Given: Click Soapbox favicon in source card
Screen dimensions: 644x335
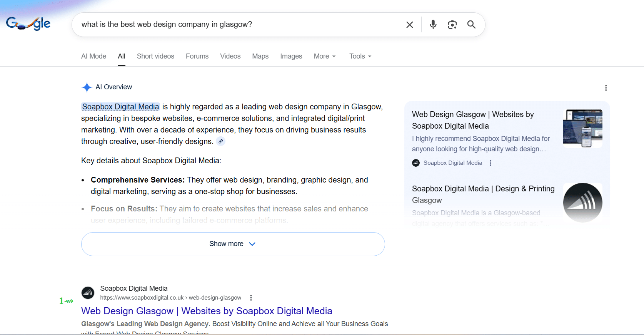Looking at the screenshot, I should (416, 163).
